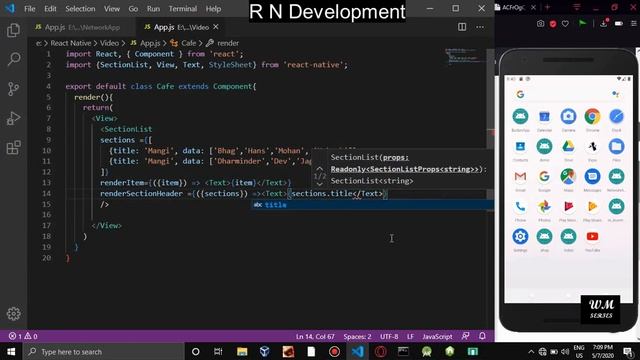The height and width of the screenshot is (360, 640).
Task: Open Google Drive on the emulator
Action: click(568, 147)
